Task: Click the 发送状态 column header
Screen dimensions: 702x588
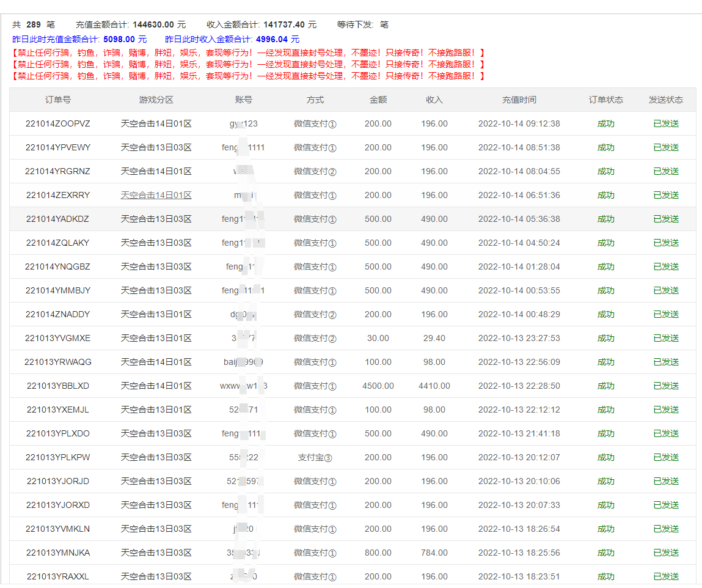Action: click(x=665, y=100)
